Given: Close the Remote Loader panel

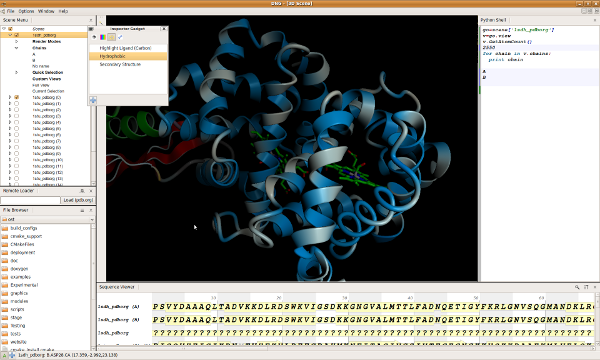Looking at the screenshot, I should (x=91, y=191).
